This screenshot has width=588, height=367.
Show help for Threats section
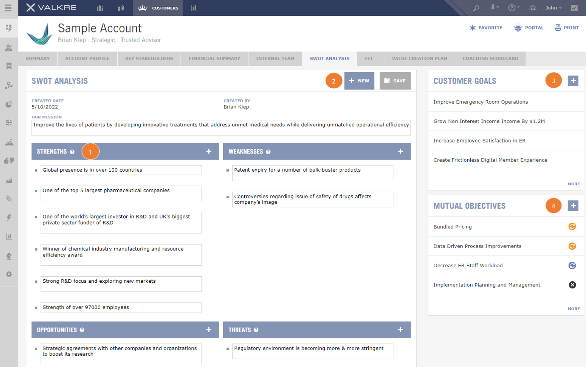tap(256, 330)
